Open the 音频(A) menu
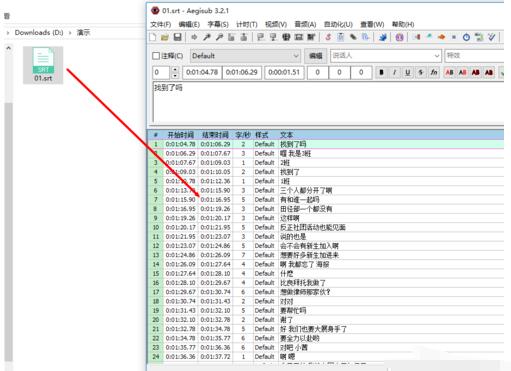The width and height of the screenshot is (511, 371). (305, 24)
